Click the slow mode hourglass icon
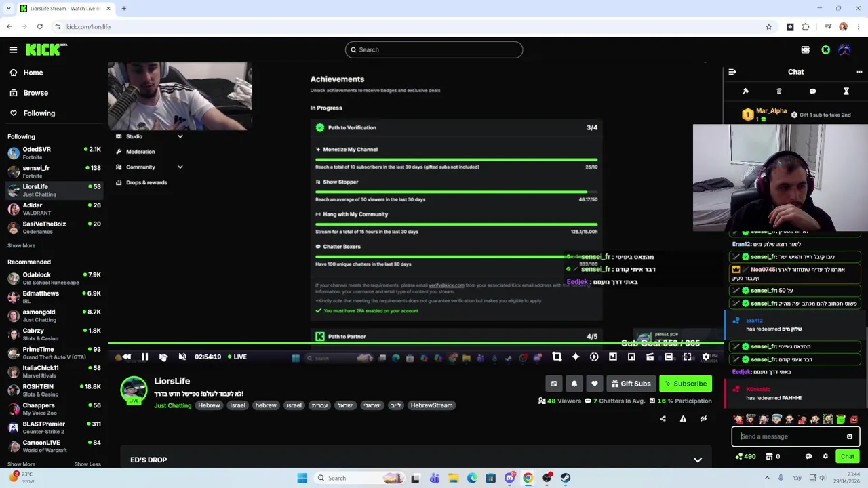This screenshot has width=868, height=488. pos(846,91)
